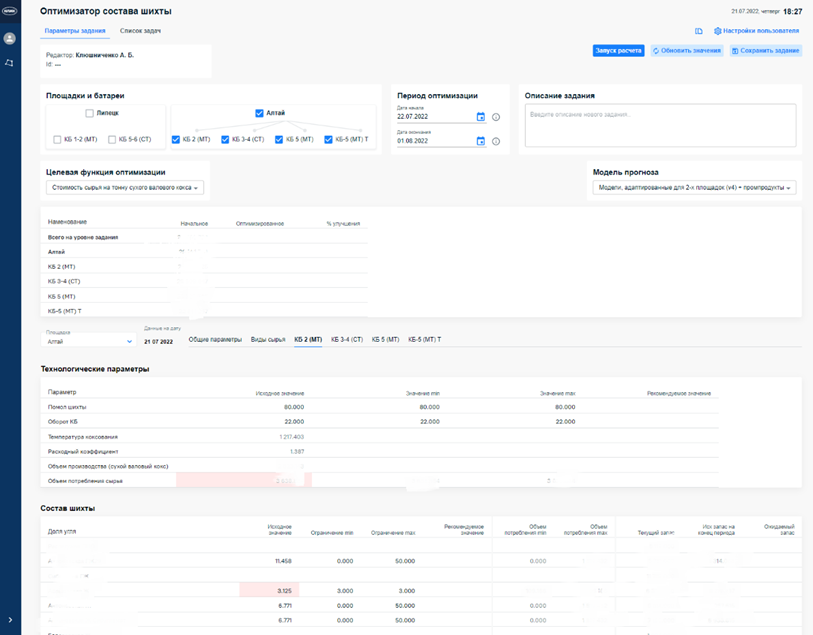Switch to Параметры задания tab

click(x=75, y=31)
